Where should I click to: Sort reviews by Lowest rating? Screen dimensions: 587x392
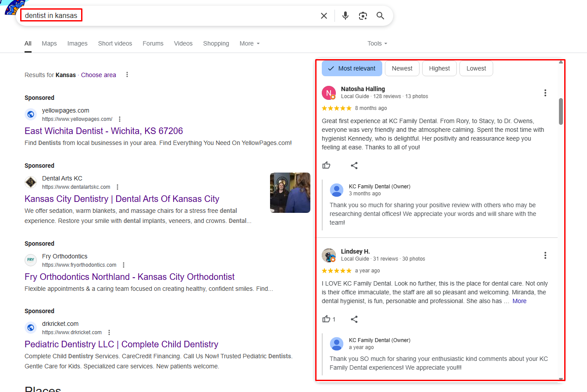tap(476, 68)
